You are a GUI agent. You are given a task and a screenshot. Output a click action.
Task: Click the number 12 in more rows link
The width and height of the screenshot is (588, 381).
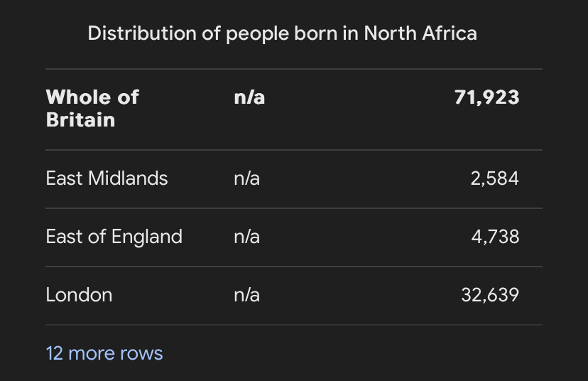coord(55,353)
